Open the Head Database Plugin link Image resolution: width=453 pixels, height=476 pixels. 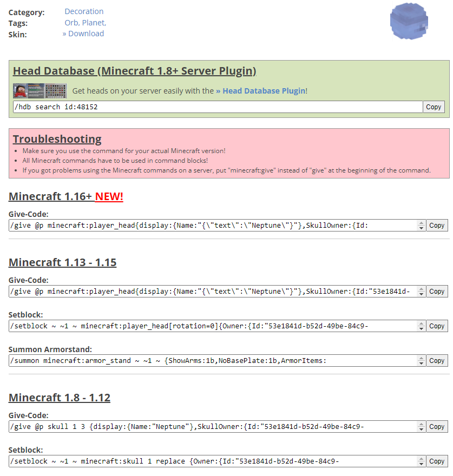[x=261, y=91]
